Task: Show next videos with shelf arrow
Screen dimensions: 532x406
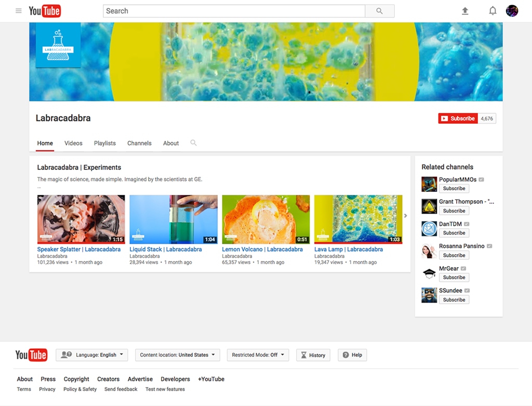Action: (x=405, y=216)
